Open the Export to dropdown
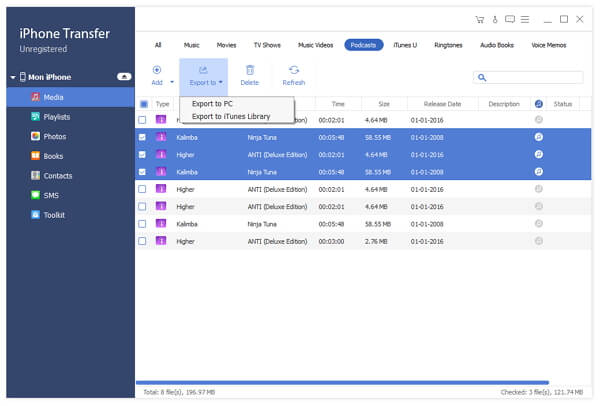Screen dimensions: 600x406 click(204, 77)
